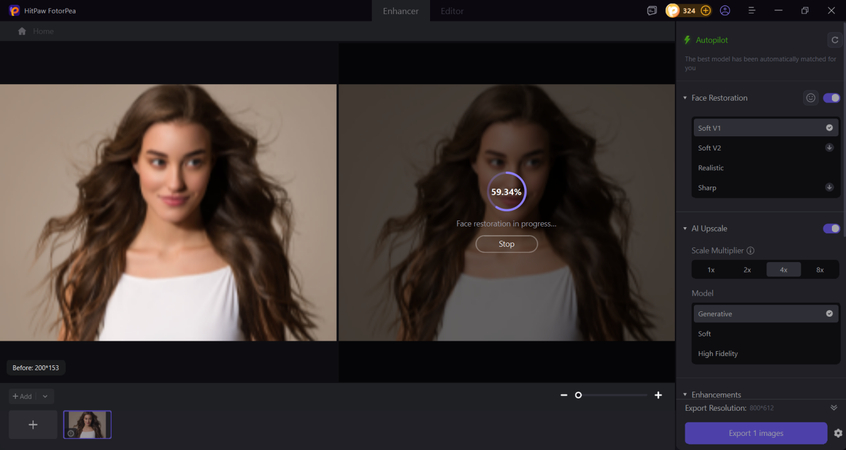
Task: Click the plus icon to add coins
Action: pos(705,11)
